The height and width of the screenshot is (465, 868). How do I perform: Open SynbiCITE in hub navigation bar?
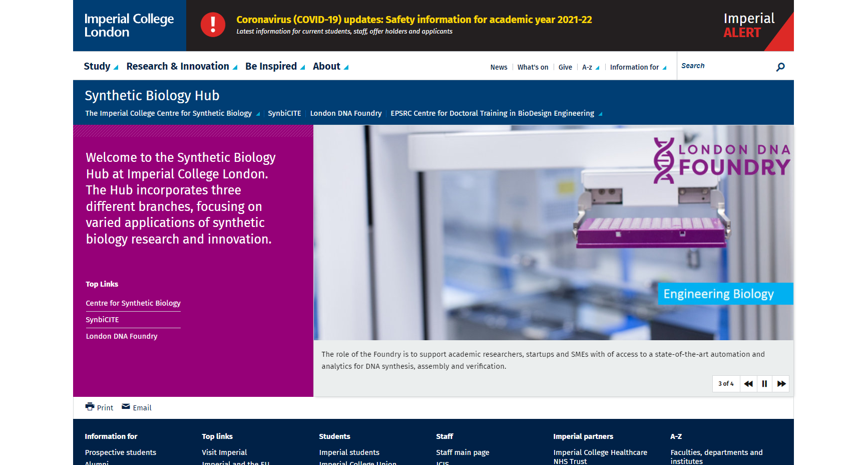point(284,113)
